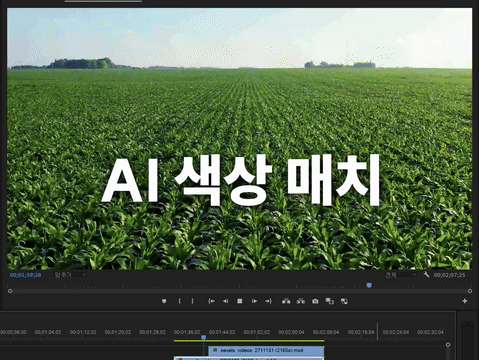
Task: Open the zoom level fit dropdown
Action: tap(70, 275)
